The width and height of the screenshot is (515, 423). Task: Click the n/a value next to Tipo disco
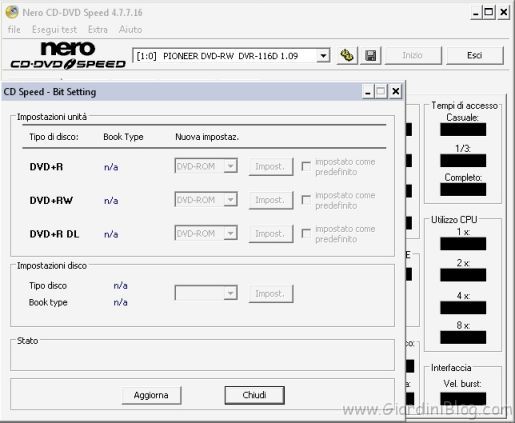click(120, 286)
